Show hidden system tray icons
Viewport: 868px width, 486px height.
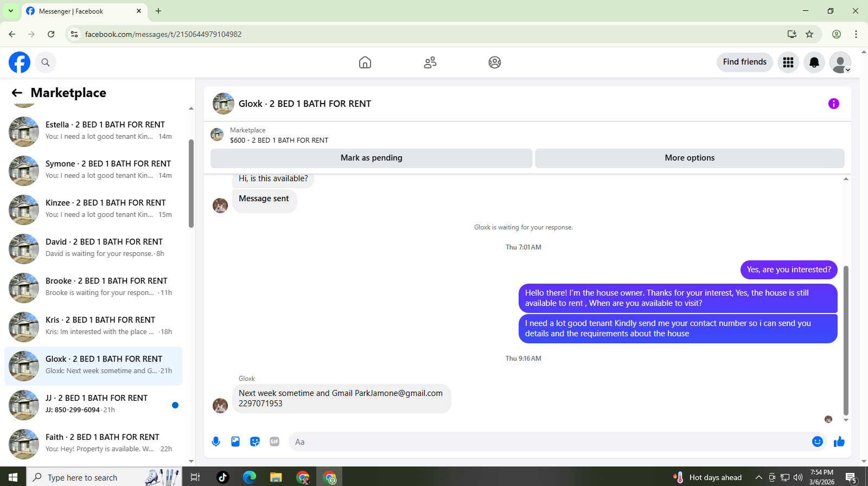click(x=758, y=477)
